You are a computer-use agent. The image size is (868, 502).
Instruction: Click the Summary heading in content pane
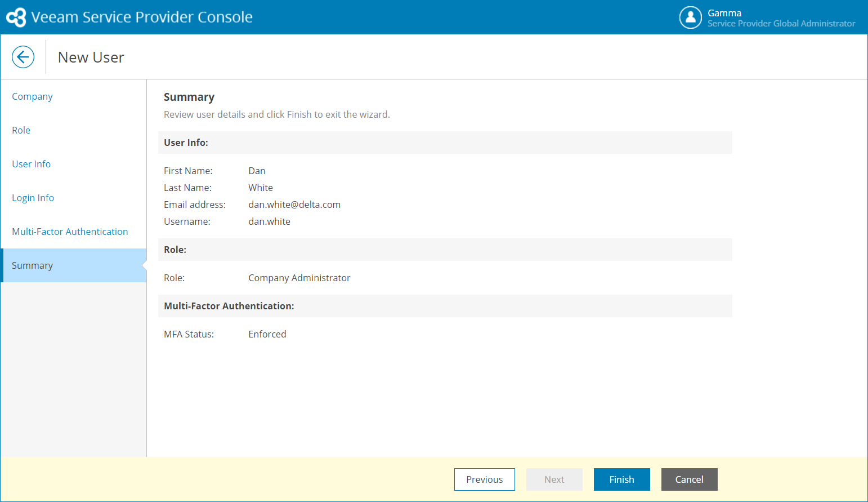coord(189,97)
